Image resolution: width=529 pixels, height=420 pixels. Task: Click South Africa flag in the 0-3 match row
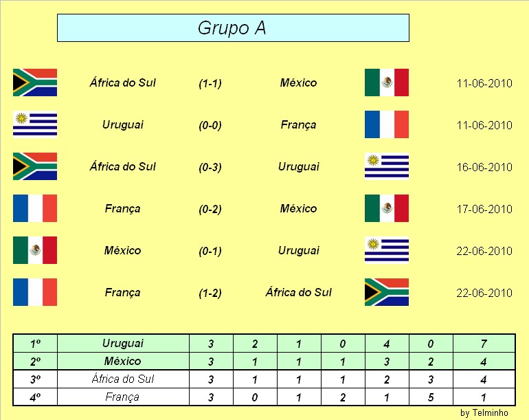pyautogui.click(x=35, y=166)
